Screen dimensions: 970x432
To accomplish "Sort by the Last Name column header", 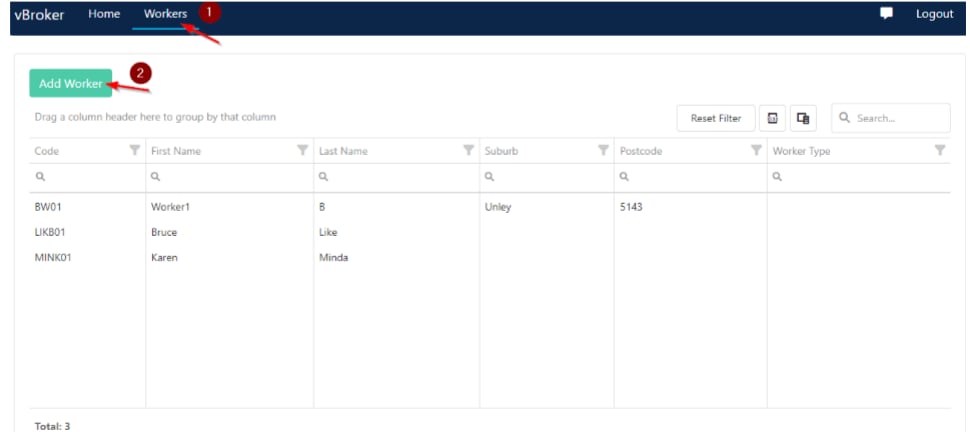I will tap(343, 151).
